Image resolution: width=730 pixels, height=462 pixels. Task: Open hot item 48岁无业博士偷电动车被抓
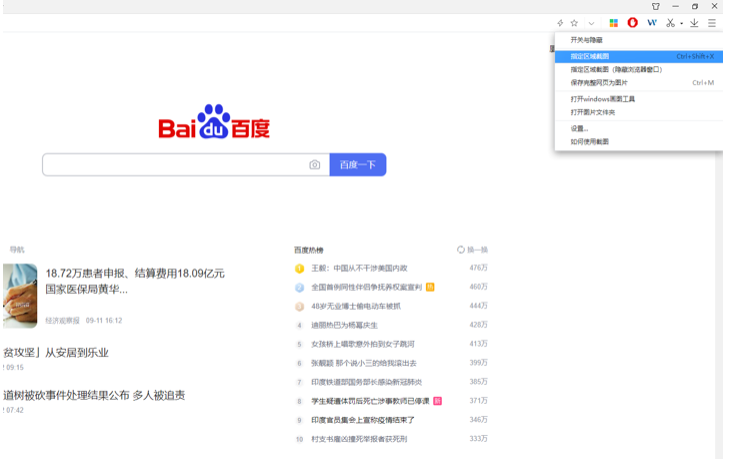coord(356,306)
